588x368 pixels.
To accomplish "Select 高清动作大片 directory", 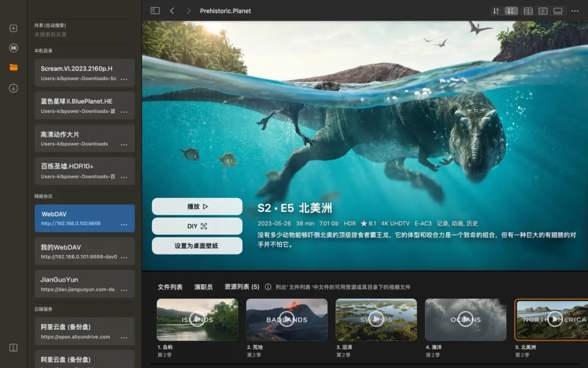I will click(x=84, y=138).
